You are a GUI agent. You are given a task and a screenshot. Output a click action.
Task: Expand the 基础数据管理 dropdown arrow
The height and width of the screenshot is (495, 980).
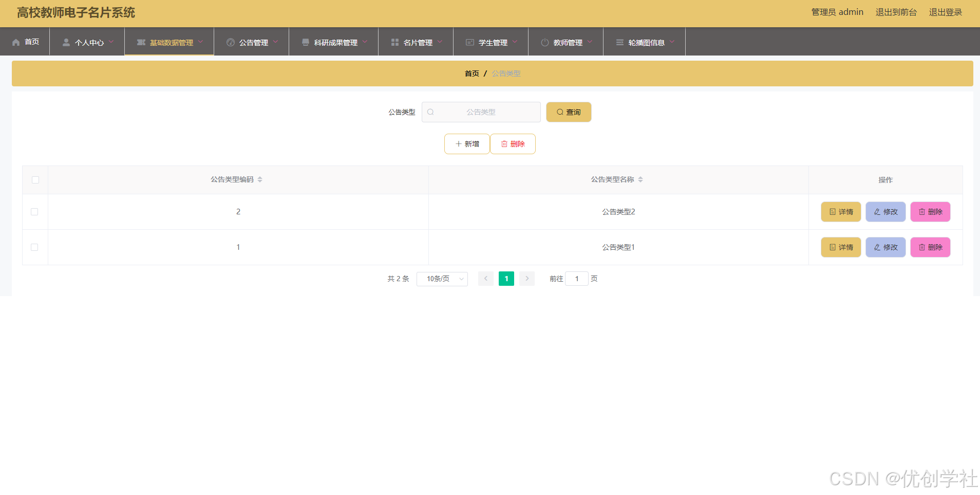[200, 42]
